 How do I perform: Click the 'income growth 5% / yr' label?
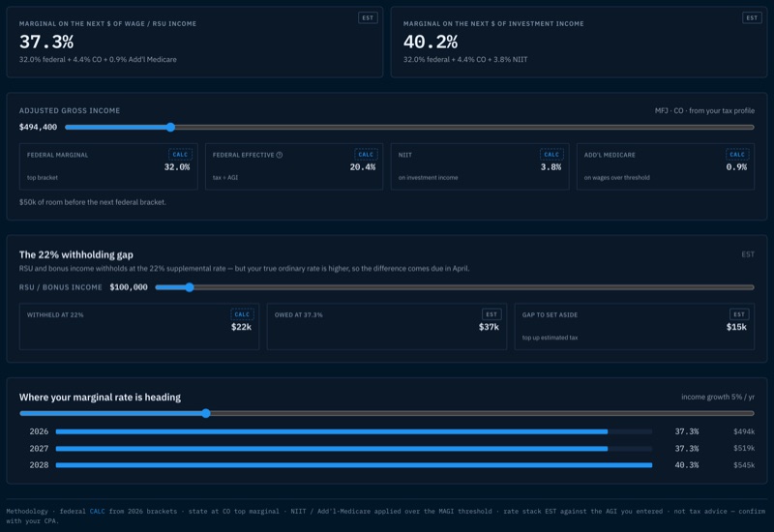click(x=718, y=397)
